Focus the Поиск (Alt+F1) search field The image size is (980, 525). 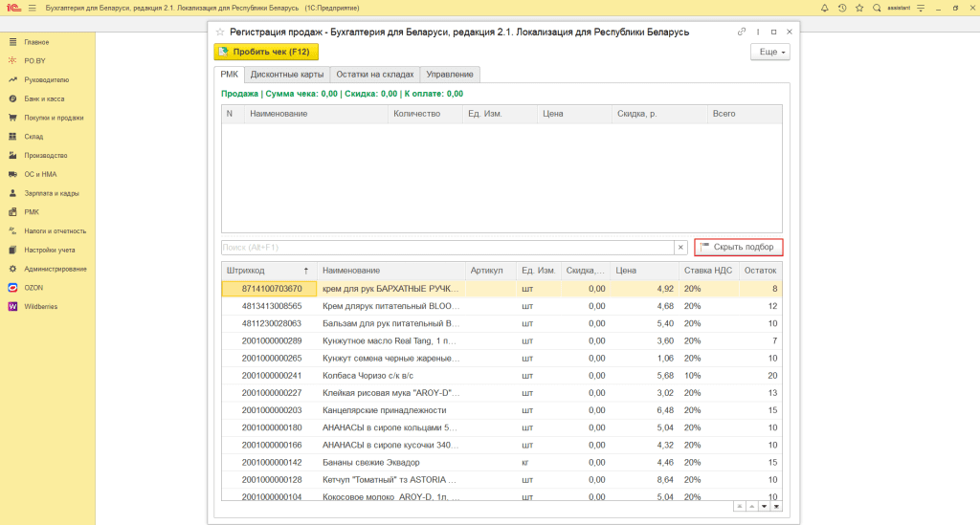[448, 248]
